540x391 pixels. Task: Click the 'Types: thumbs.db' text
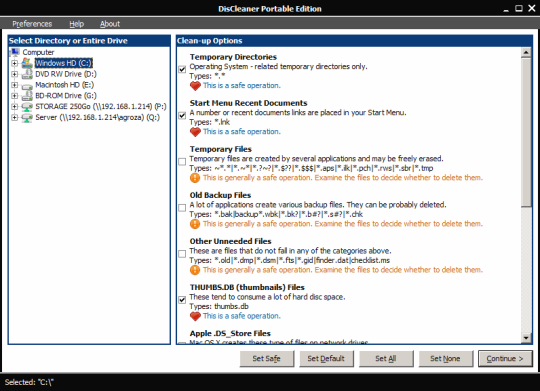219,307
